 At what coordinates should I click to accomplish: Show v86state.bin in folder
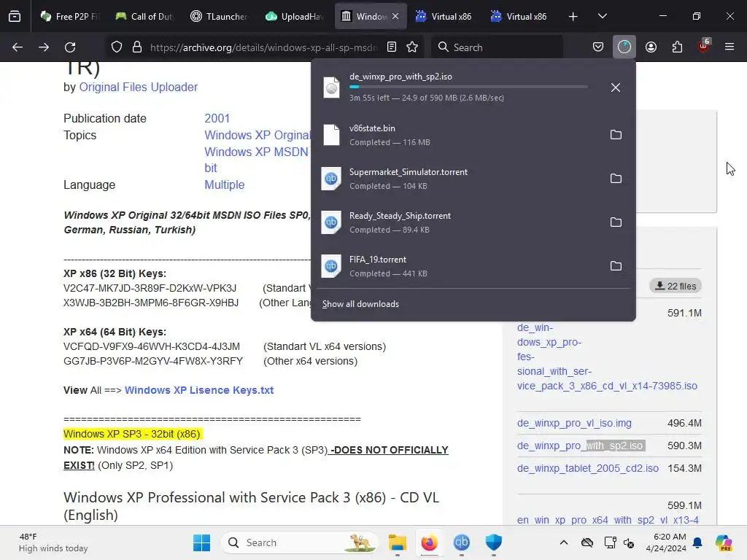(x=616, y=135)
